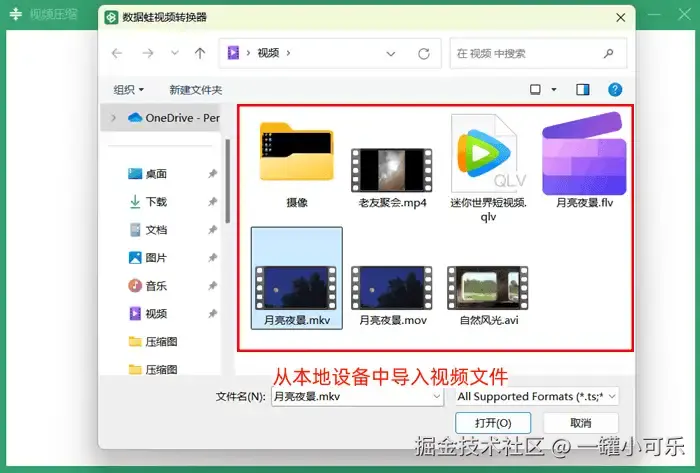Select the 迷你世界短视频.qlv file
The height and width of the screenshot is (473, 700).
pyautogui.click(x=488, y=167)
